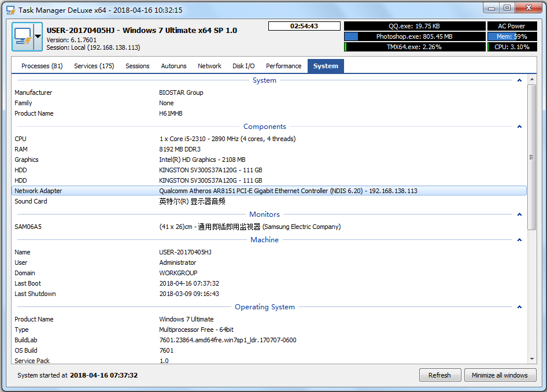Open dropdown arrow beside the computer icon
The image size is (547, 392).
click(x=38, y=36)
